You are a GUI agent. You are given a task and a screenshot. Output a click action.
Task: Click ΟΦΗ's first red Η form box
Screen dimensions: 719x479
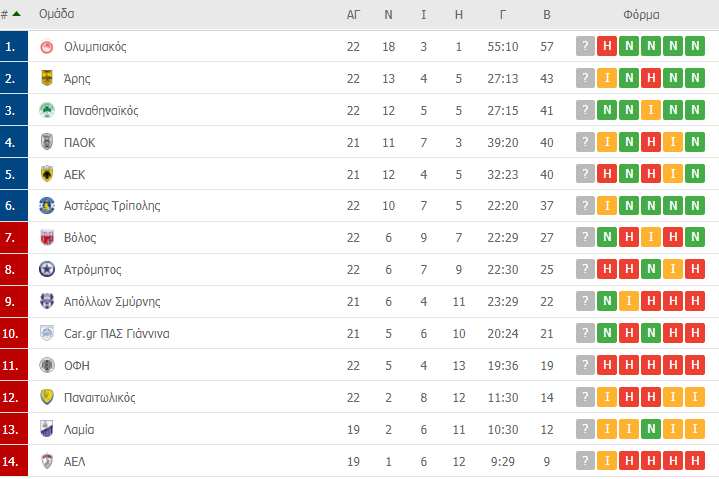point(607,366)
